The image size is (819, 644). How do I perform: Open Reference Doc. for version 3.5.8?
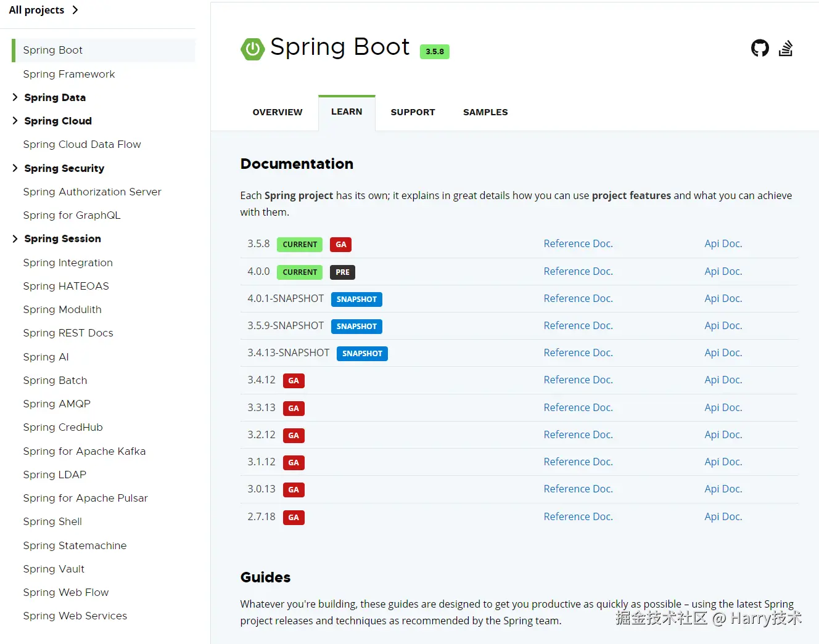coord(578,244)
